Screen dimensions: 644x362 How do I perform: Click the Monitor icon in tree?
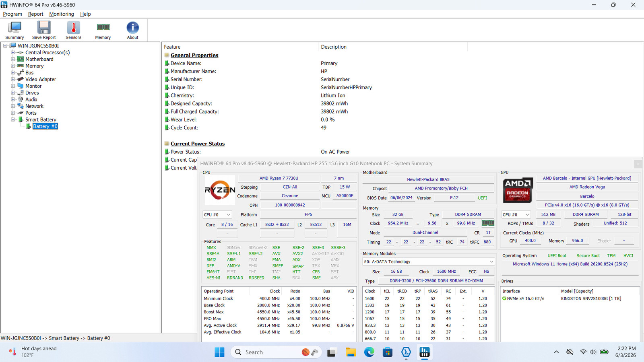[x=21, y=86]
